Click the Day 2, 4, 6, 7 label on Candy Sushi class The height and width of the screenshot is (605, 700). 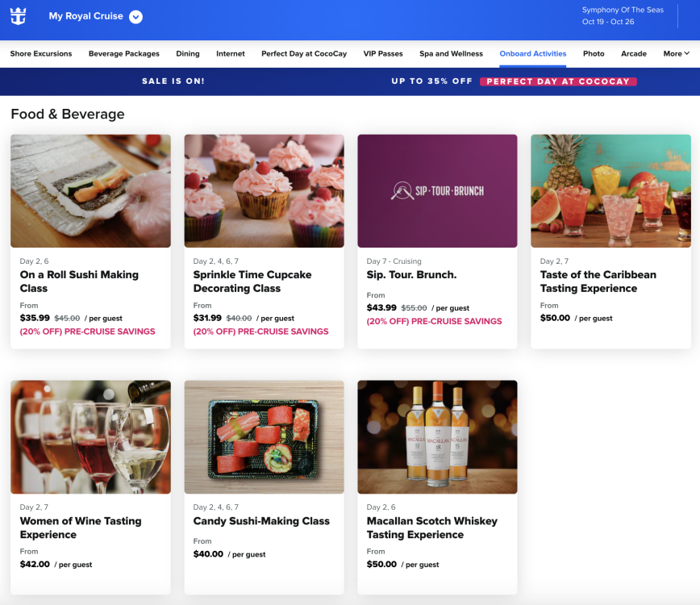(x=215, y=507)
